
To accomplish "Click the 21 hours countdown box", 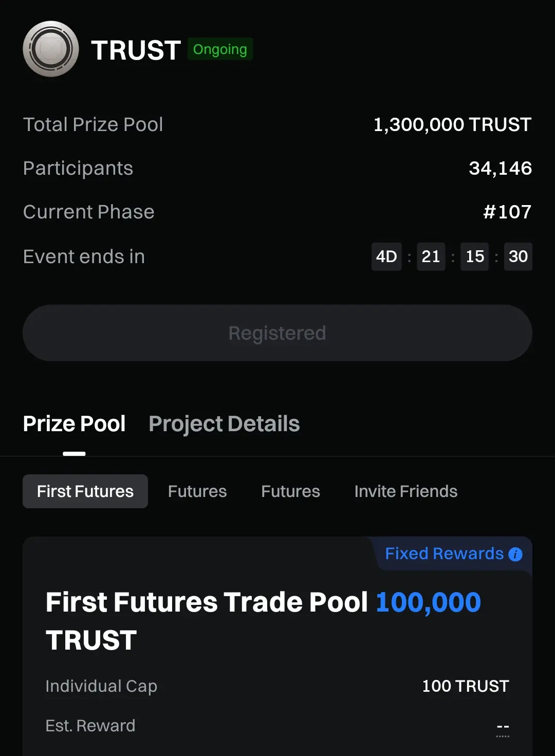I will [x=431, y=256].
